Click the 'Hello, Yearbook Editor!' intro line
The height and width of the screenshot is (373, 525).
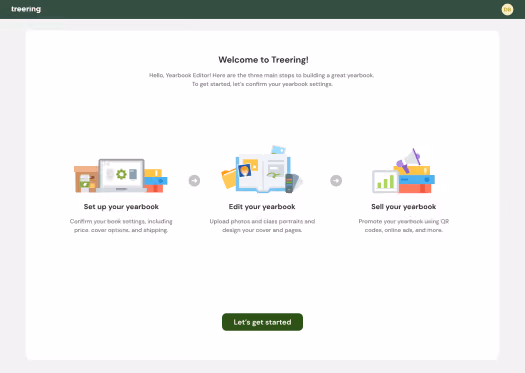pos(261,75)
